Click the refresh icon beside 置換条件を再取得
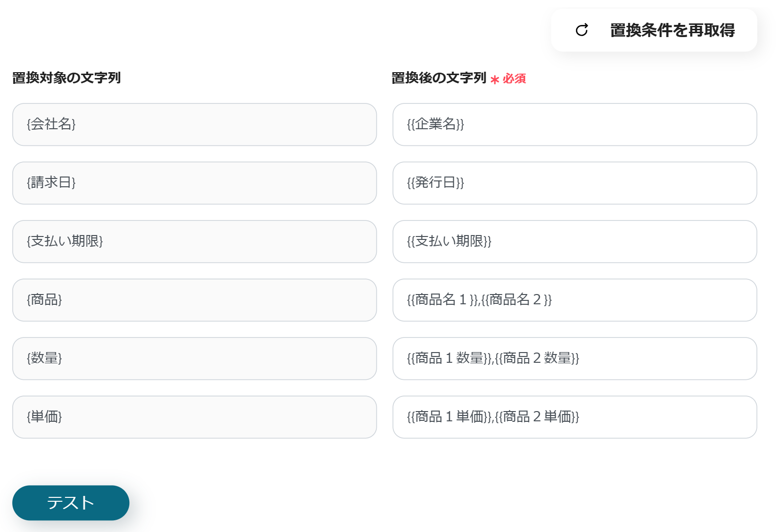Viewport: 776px width, 532px height. click(582, 30)
